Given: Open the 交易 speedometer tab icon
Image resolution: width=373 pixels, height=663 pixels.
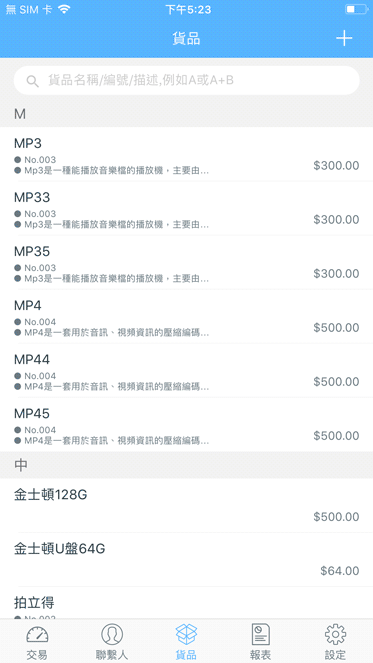Looking at the screenshot, I should (x=37, y=635).
